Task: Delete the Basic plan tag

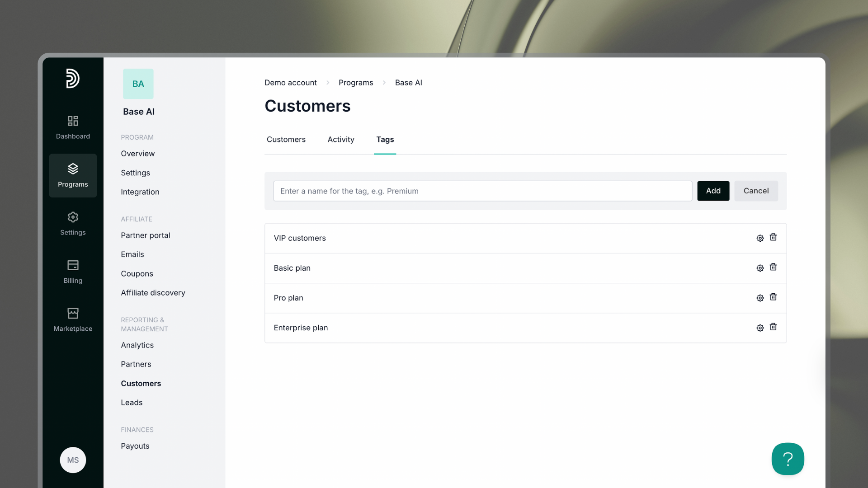Action: pos(773,267)
